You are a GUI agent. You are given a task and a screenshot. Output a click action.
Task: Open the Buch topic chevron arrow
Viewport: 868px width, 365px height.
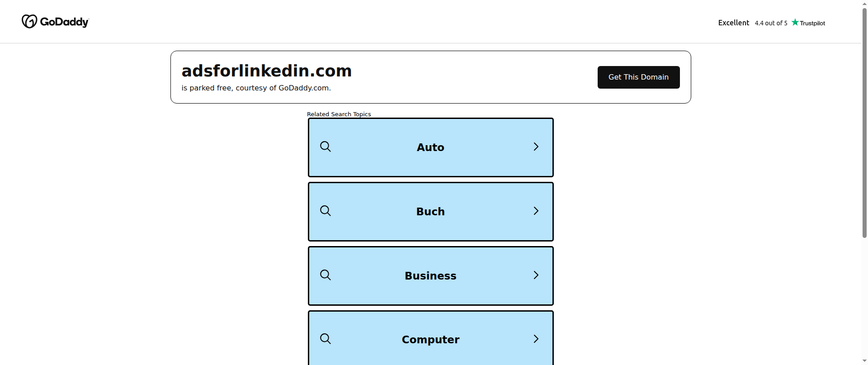click(x=536, y=211)
